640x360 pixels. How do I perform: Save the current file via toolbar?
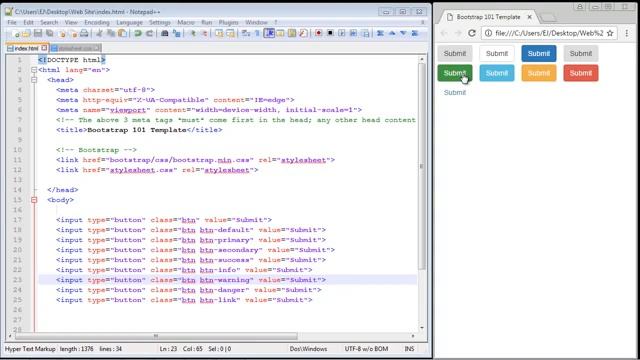(x=38, y=33)
